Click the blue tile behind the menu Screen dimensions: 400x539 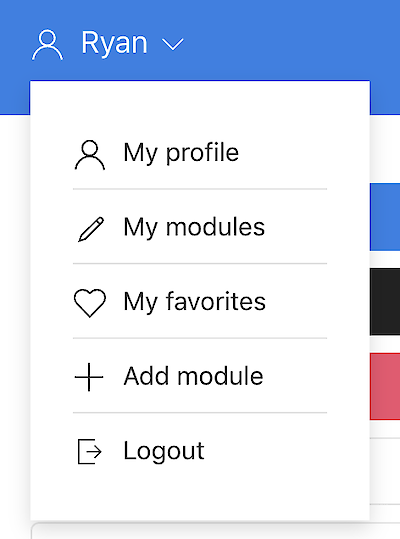(385, 217)
